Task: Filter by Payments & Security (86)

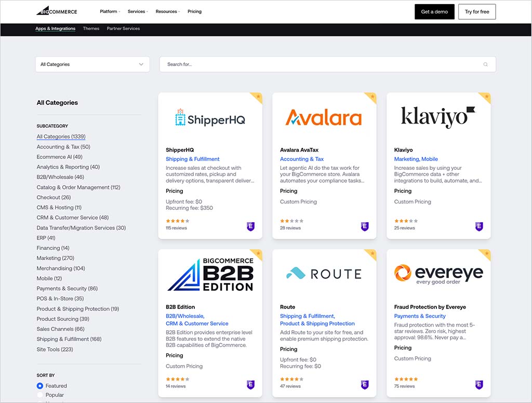Action: [x=67, y=288]
